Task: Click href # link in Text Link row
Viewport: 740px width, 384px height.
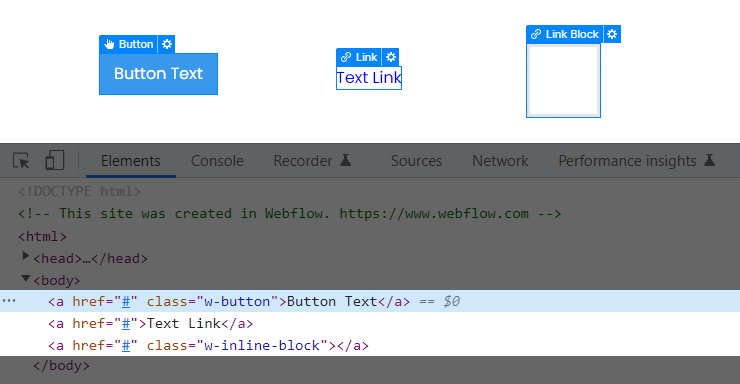Action: pos(126,324)
